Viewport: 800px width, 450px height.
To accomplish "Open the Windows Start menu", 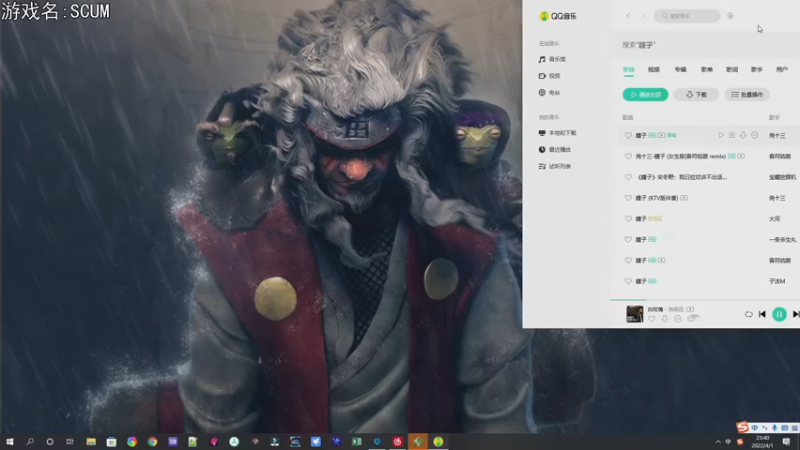I will click(9, 441).
